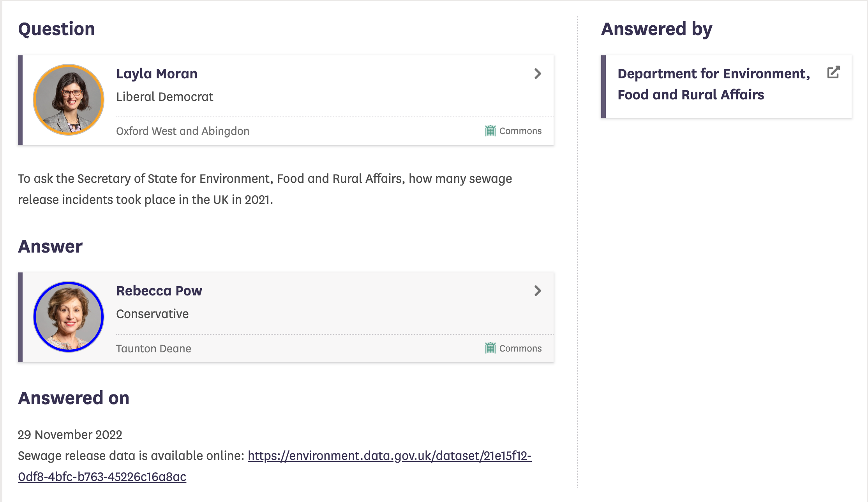Click the sewage release question text
The image size is (868, 502).
coord(265,189)
